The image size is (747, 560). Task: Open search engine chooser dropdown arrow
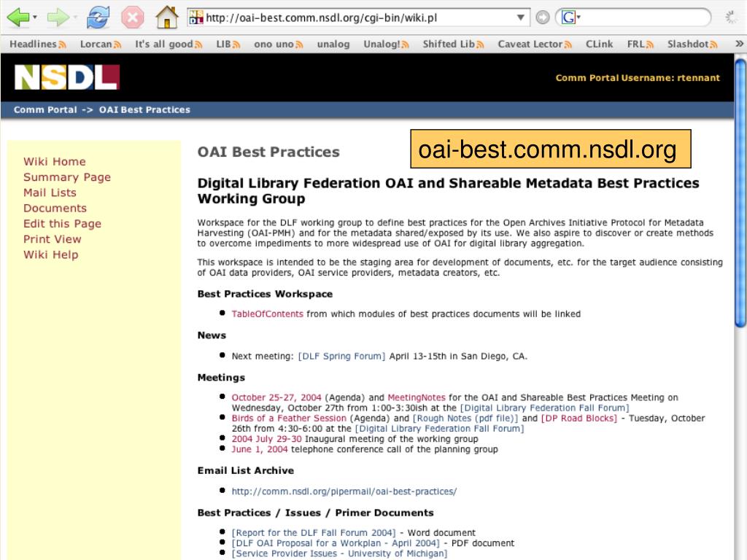tap(578, 17)
